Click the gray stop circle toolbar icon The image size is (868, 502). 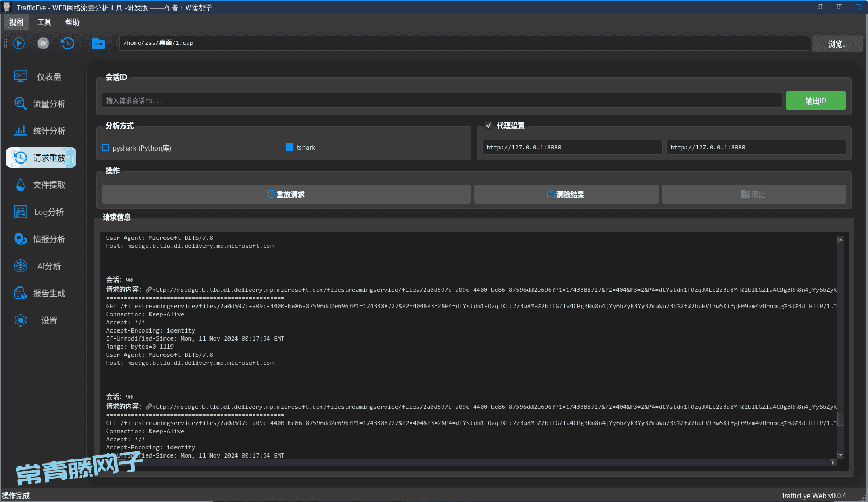tap(43, 43)
